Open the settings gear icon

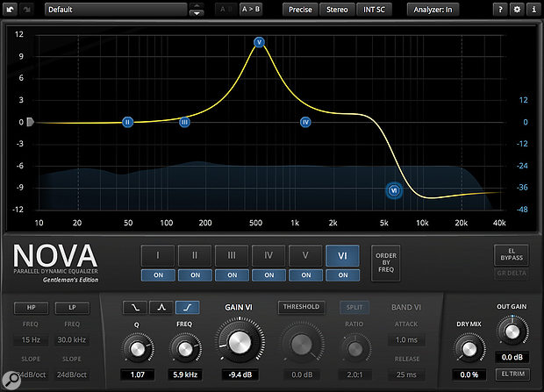tap(517, 10)
